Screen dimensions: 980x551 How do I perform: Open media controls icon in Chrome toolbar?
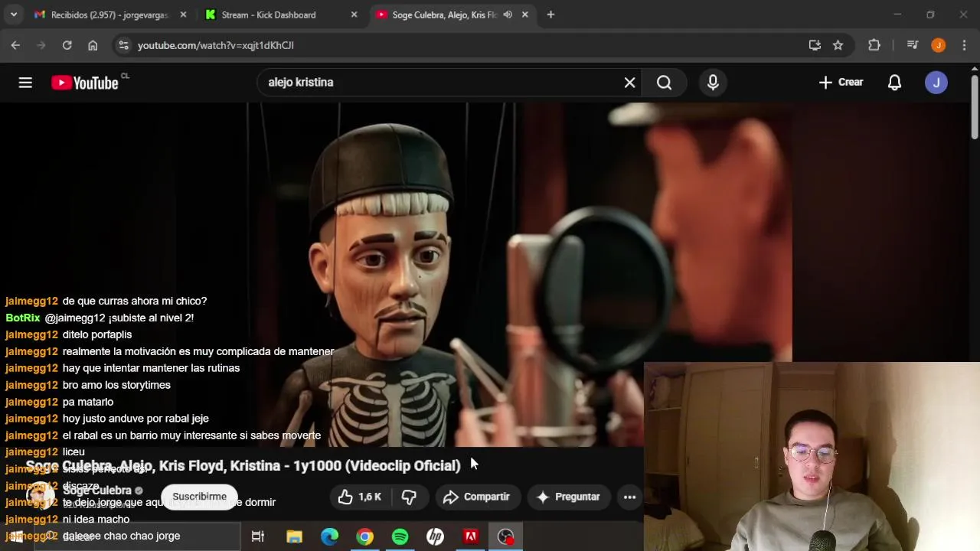coord(912,45)
